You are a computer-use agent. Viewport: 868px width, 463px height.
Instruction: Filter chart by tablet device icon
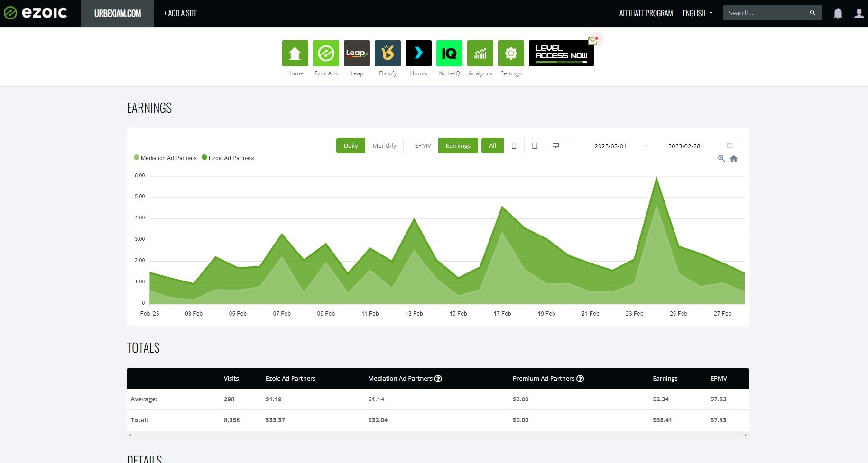(535, 145)
